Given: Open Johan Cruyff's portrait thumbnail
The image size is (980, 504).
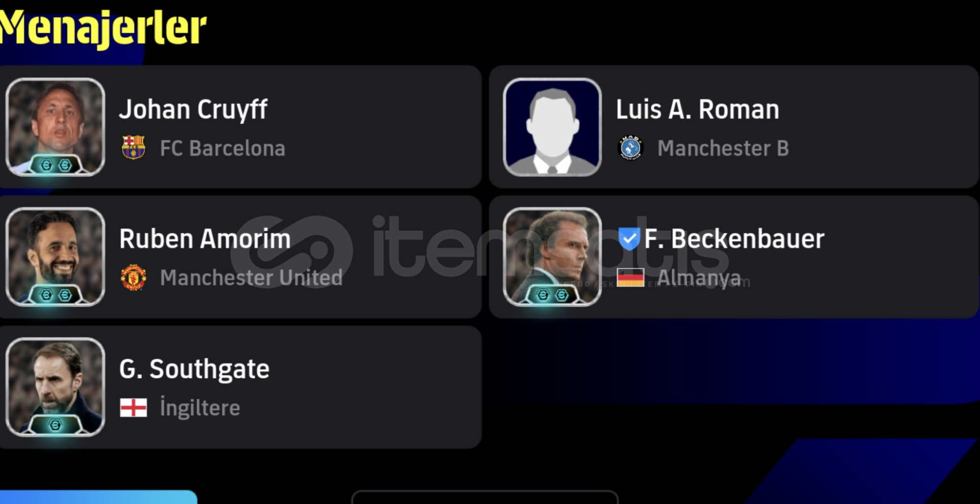Looking at the screenshot, I should click(56, 127).
